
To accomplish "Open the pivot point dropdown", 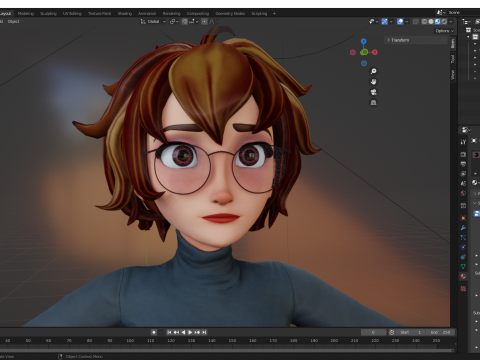I will [174, 21].
